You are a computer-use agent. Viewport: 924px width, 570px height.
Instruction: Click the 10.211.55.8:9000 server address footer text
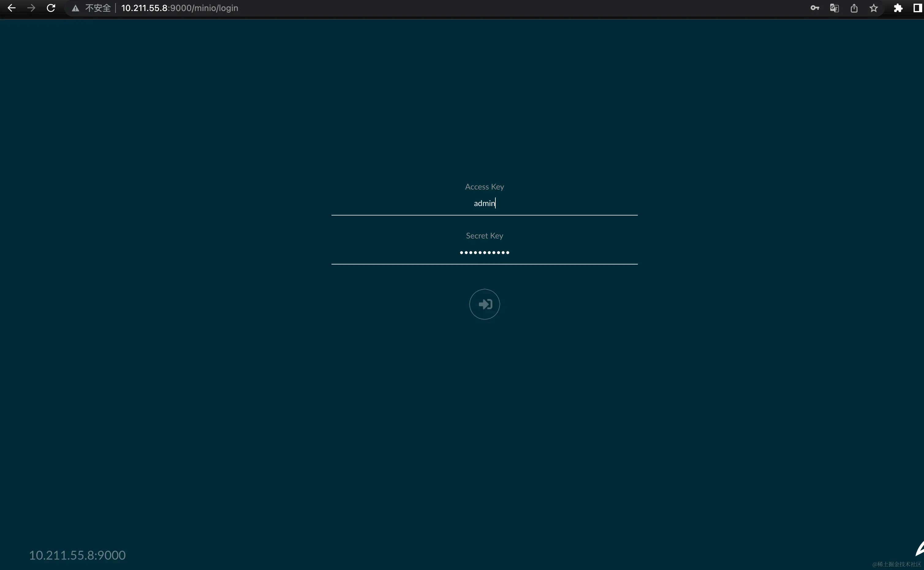77,555
